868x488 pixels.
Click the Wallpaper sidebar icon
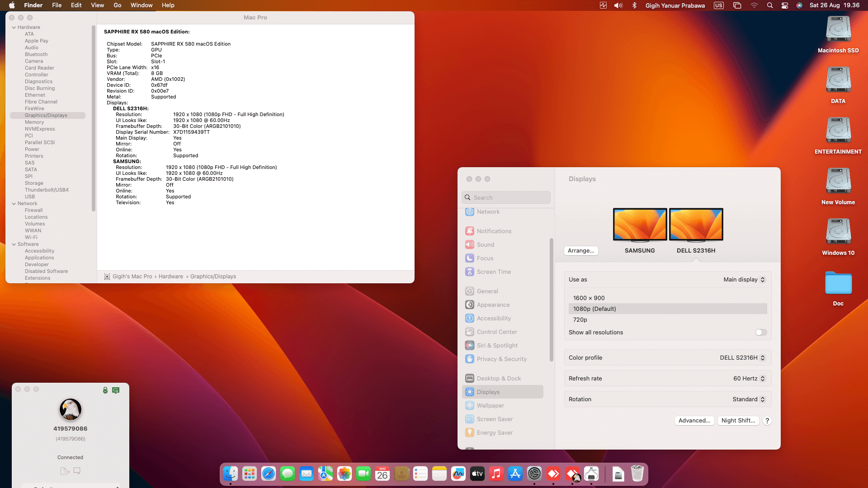click(470, 405)
